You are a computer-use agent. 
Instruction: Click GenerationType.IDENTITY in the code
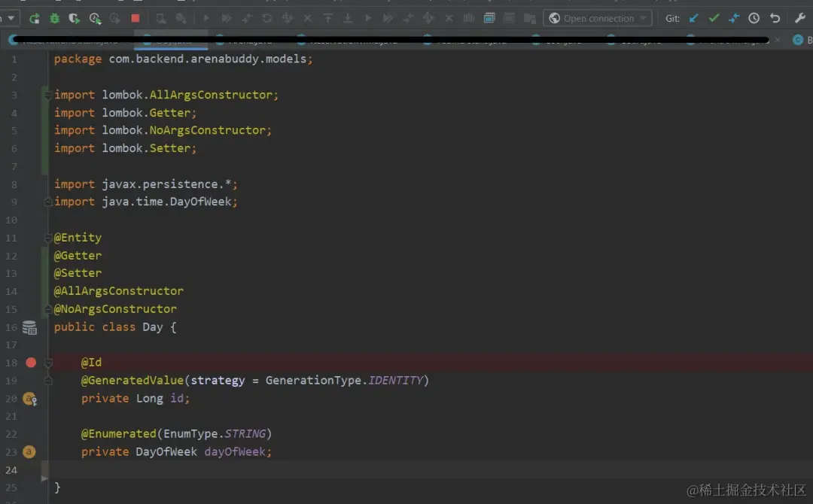(345, 380)
